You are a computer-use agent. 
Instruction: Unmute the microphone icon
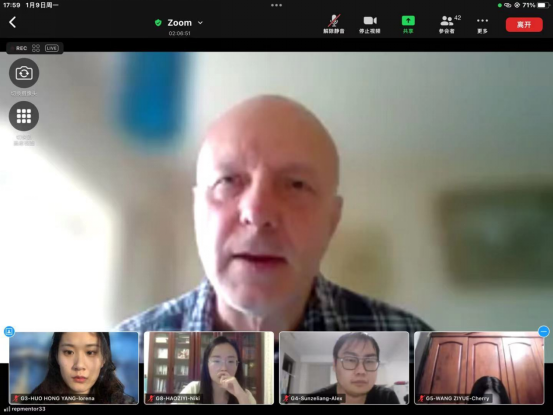click(334, 24)
